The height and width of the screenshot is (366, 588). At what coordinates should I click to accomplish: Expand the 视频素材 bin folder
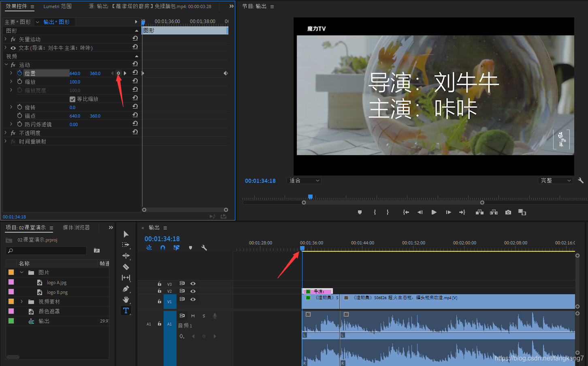pyautogui.click(x=21, y=302)
